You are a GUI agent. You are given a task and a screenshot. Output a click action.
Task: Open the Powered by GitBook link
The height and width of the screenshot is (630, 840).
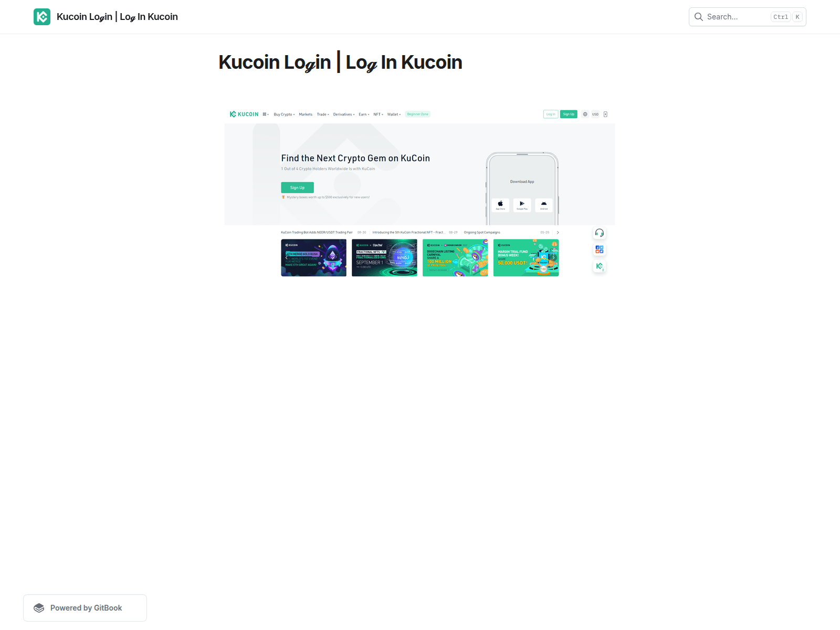click(x=85, y=608)
